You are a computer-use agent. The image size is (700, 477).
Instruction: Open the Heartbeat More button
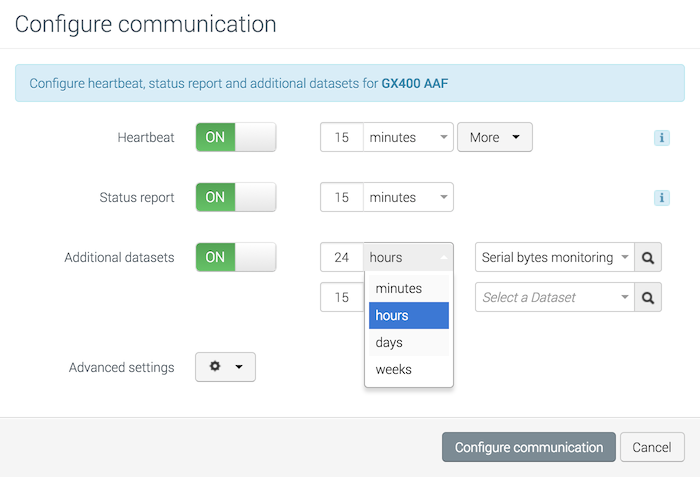click(x=494, y=138)
